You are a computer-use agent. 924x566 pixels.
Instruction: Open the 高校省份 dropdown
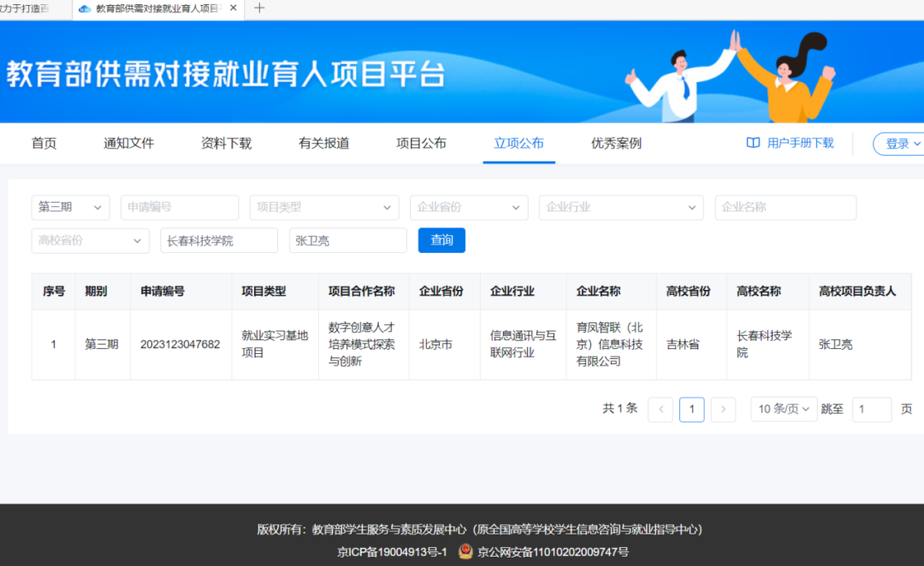90,241
